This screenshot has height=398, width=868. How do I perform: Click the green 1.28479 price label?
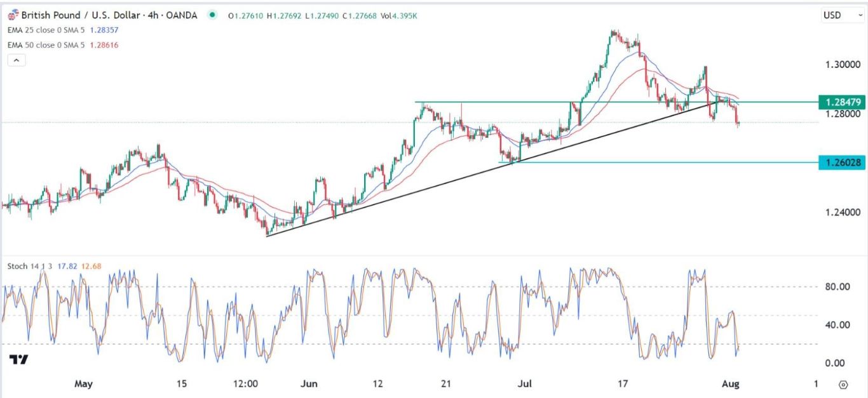point(842,102)
